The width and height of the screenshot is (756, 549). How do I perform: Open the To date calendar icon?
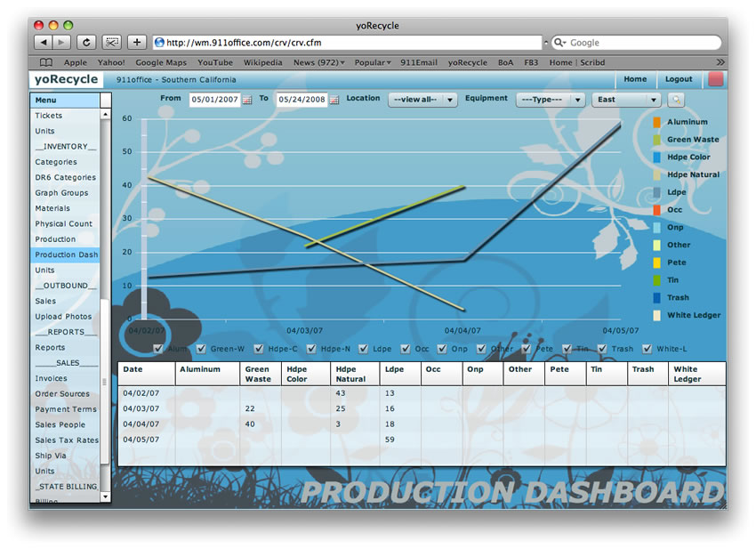point(334,100)
